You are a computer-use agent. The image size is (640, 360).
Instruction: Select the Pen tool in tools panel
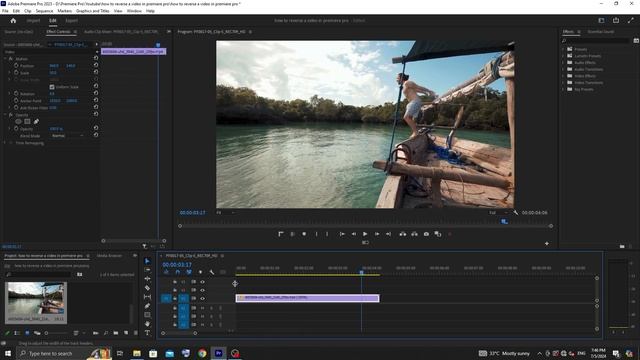[x=147, y=306]
